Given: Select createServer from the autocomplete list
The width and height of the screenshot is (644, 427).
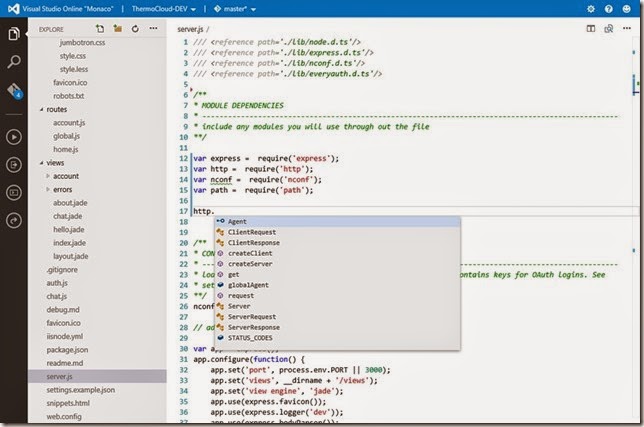Looking at the screenshot, I should [250, 264].
